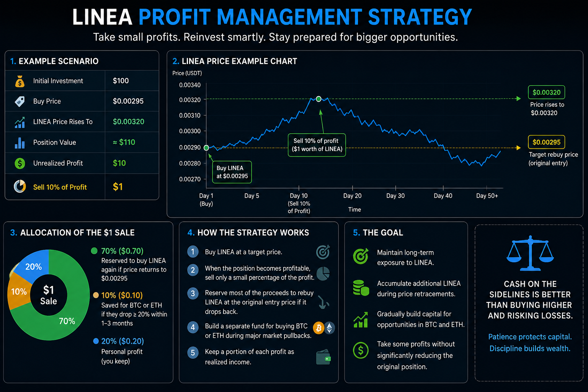The image size is (588, 392).
Task: Click the orange 10% donut chart segment
Action: coord(18,292)
